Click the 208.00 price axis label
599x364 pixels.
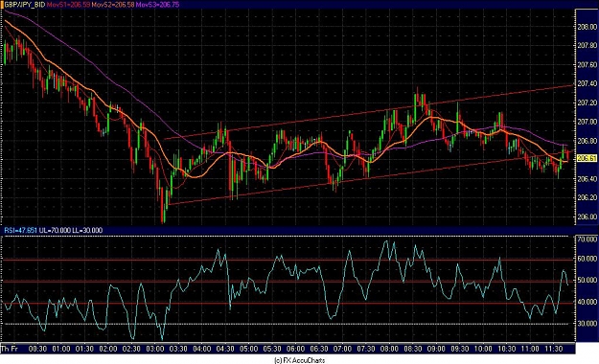pyautogui.click(x=587, y=27)
